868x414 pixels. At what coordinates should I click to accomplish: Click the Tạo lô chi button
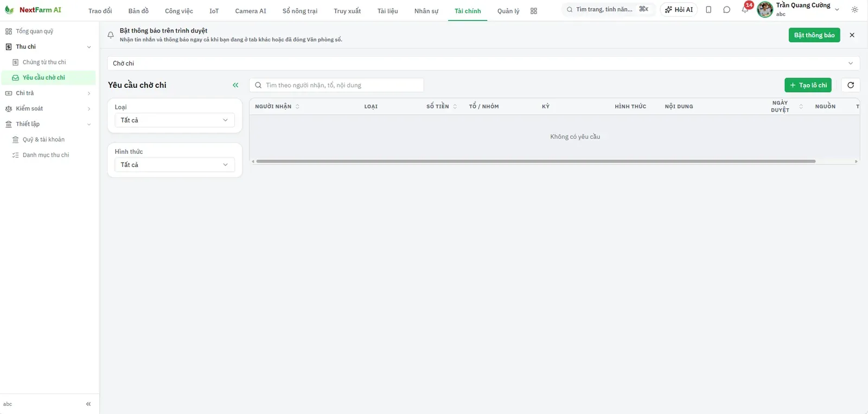808,85
